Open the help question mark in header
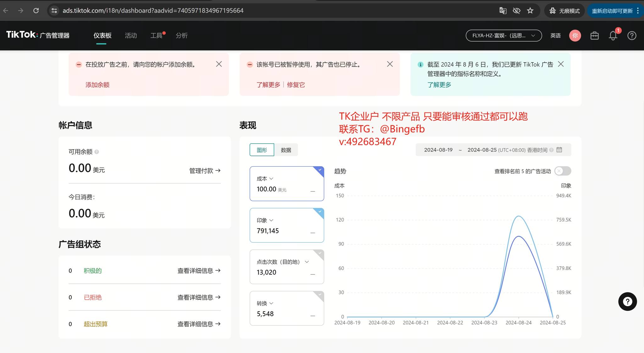The height and width of the screenshot is (353, 644). coord(632,36)
